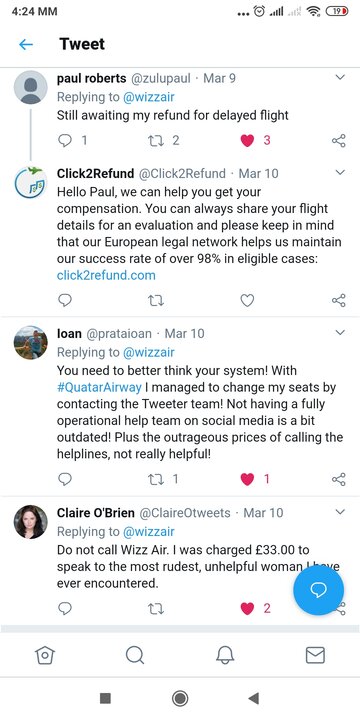Retweet Ioan's tweet about QuatarAirway
Screen dimensions: 360x720
pyautogui.click(x=156, y=479)
